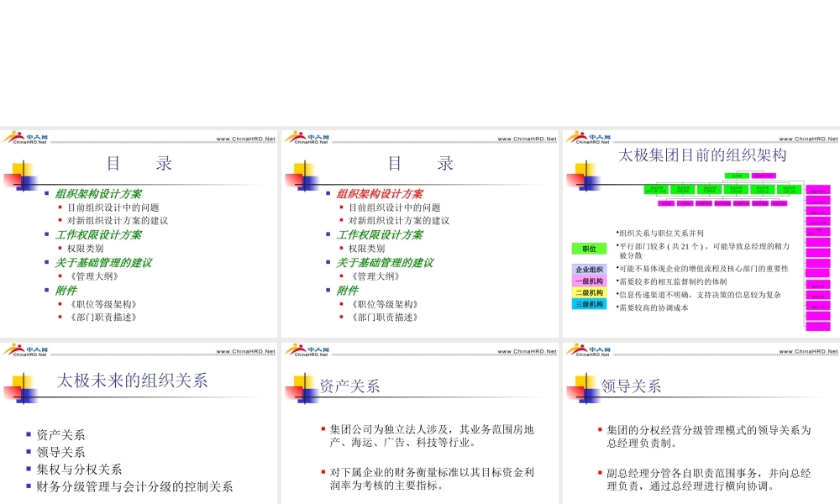Click www.ChinaHRD.Net on the 太极未来的组织关系 slide

tap(246, 351)
